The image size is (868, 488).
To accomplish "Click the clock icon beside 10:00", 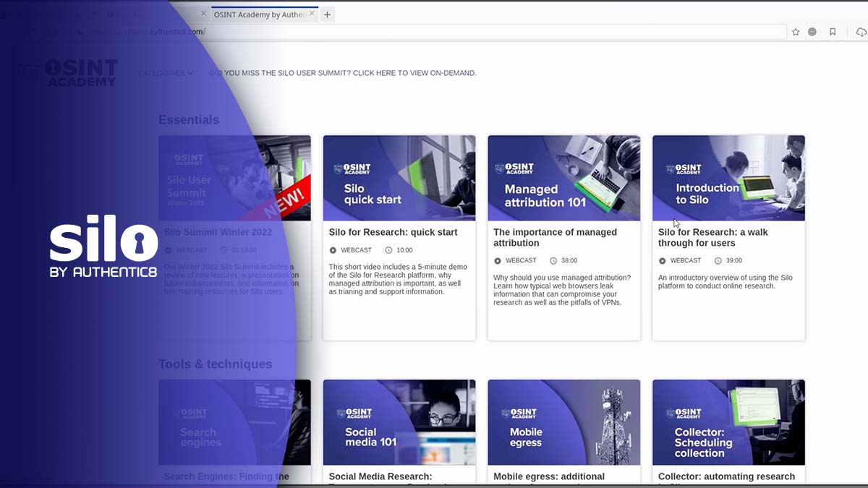I will (x=389, y=250).
